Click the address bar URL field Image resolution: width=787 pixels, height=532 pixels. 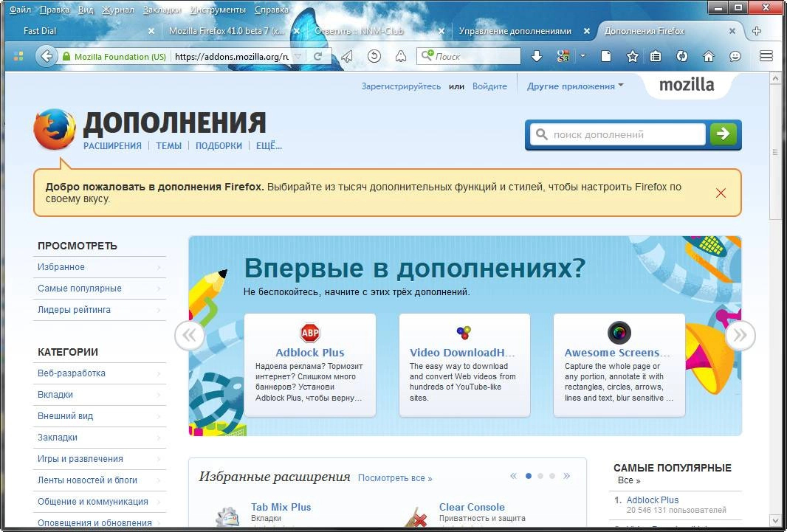coord(231,56)
